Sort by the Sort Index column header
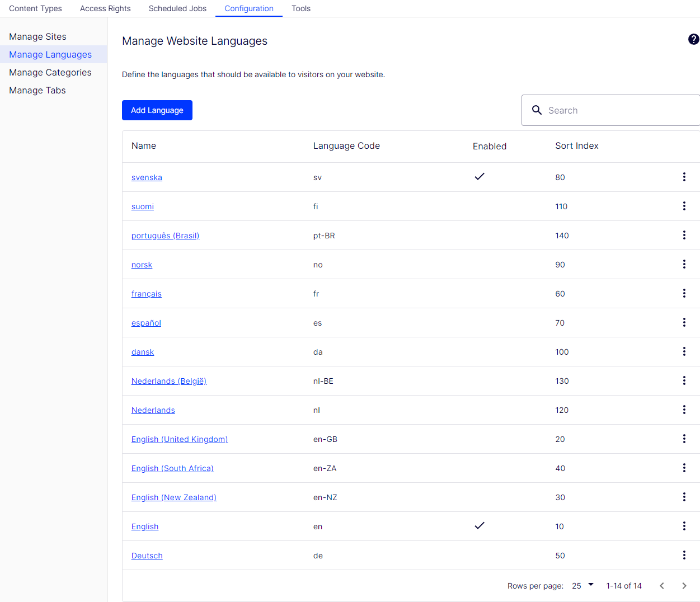 point(576,145)
